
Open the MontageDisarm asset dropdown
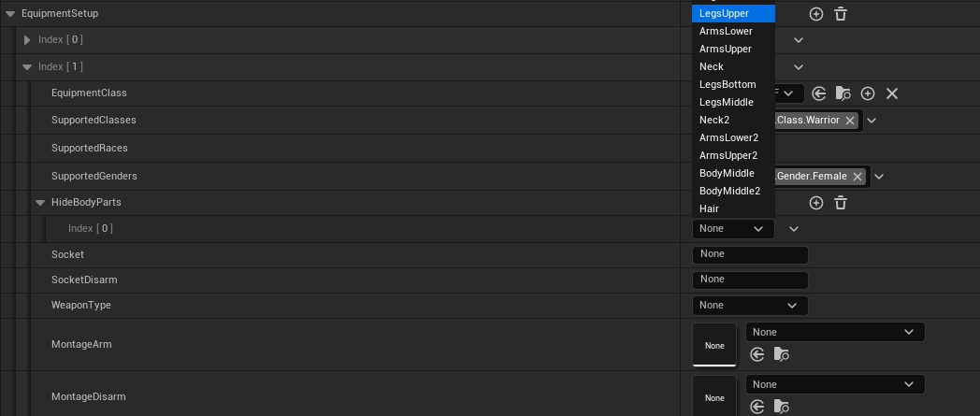click(x=834, y=384)
